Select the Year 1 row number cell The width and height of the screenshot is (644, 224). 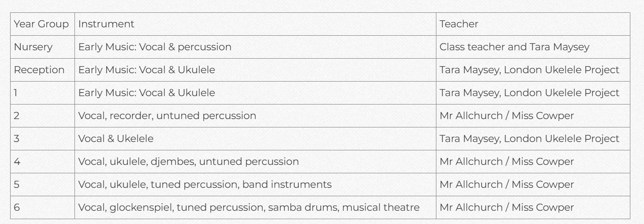42,93
